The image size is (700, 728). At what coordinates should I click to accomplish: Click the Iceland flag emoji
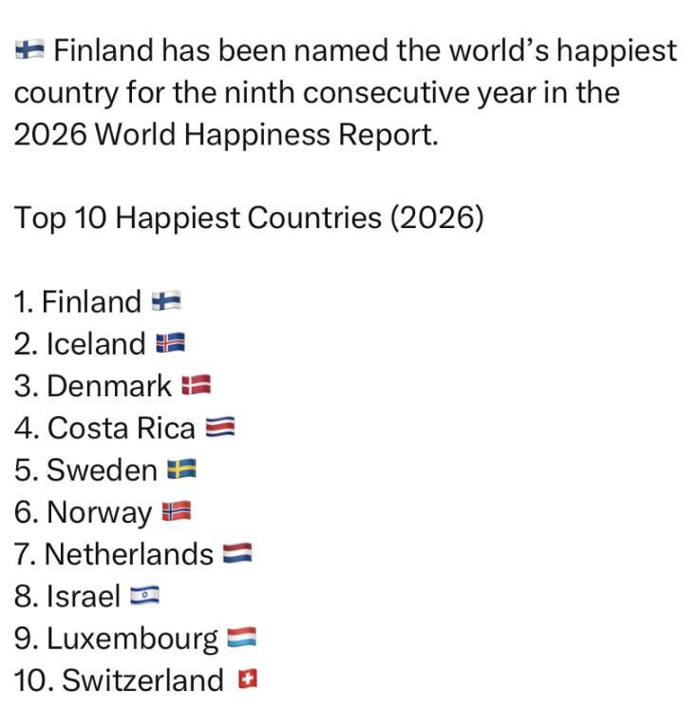pos(170,343)
